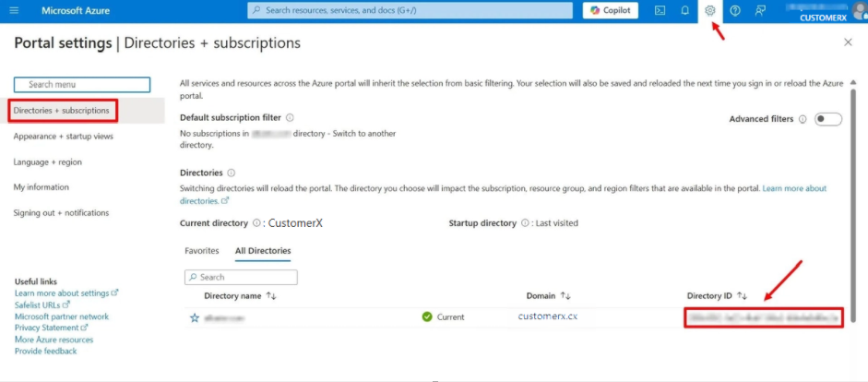The image size is (868, 382).
Task: Open the settings gear icon
Action: (710, 10)
